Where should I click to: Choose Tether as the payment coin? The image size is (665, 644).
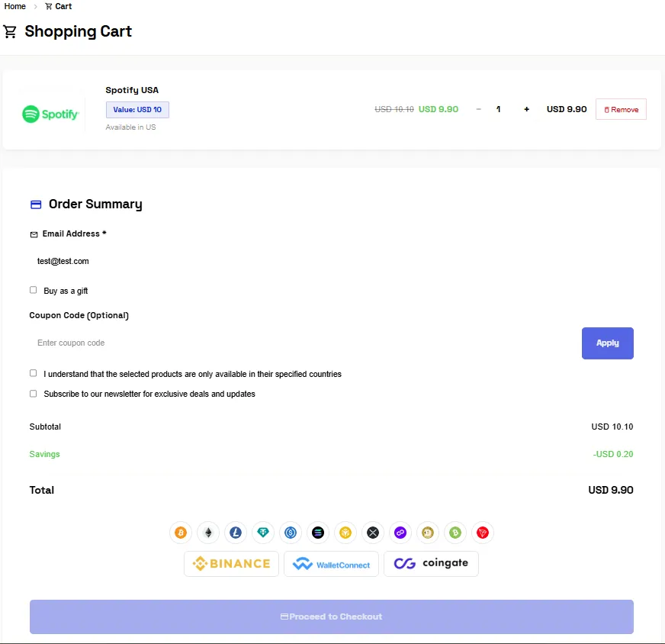point(263,533)
